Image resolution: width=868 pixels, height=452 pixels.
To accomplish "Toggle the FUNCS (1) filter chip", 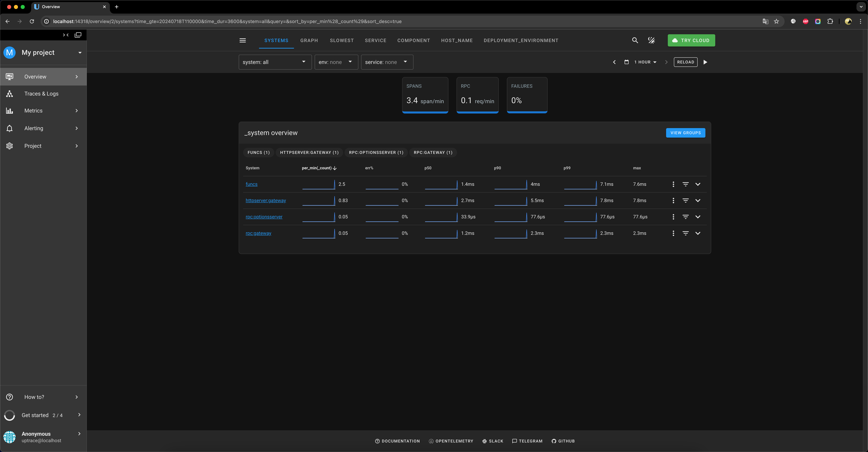I will click(x=258, y=153).
